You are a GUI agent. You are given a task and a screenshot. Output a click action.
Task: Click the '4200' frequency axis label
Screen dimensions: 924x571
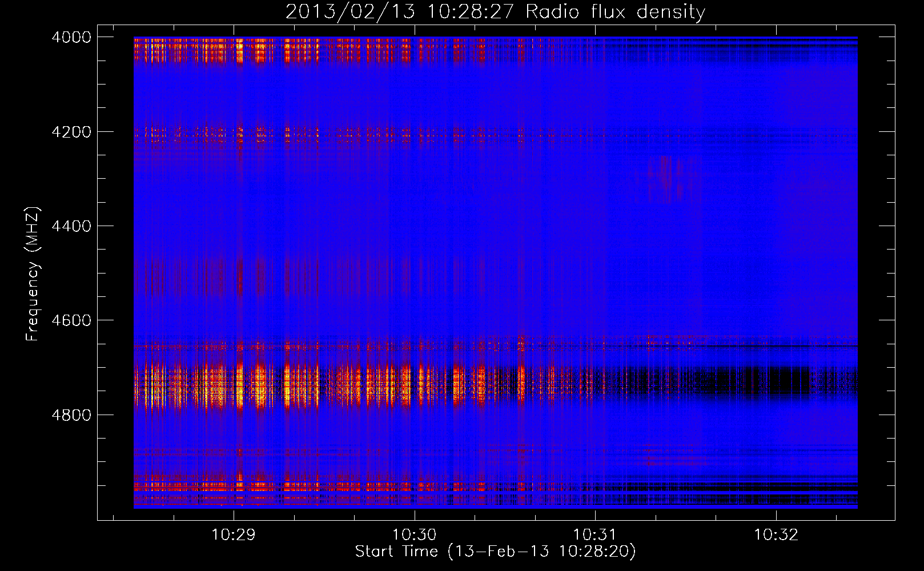[71, 132]
